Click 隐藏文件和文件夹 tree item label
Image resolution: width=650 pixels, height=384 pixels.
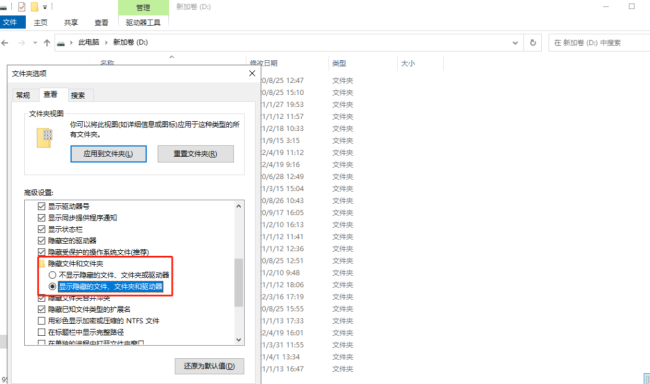coord(76,263)
